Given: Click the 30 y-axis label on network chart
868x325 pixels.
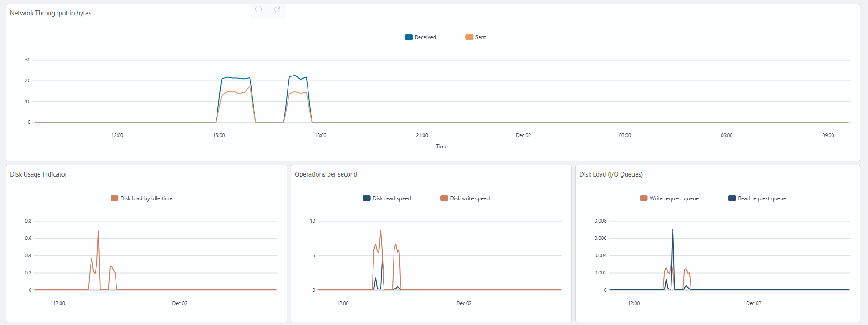Looking at the screenshot, I should coord(28,60).
